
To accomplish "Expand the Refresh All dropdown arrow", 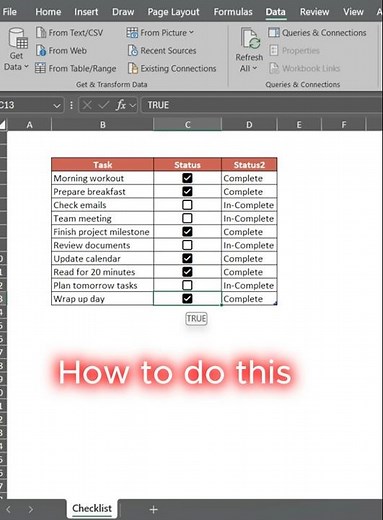I will (255, 68).
